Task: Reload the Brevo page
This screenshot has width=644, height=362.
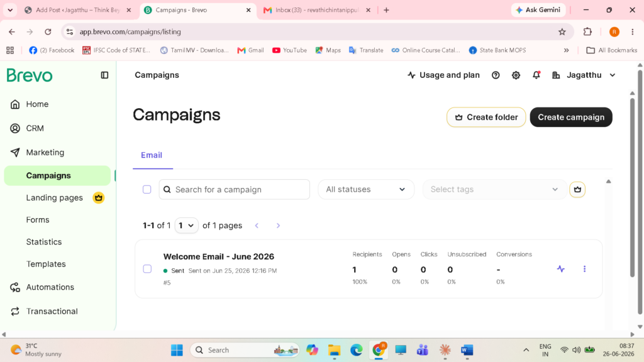Action: 48,31
